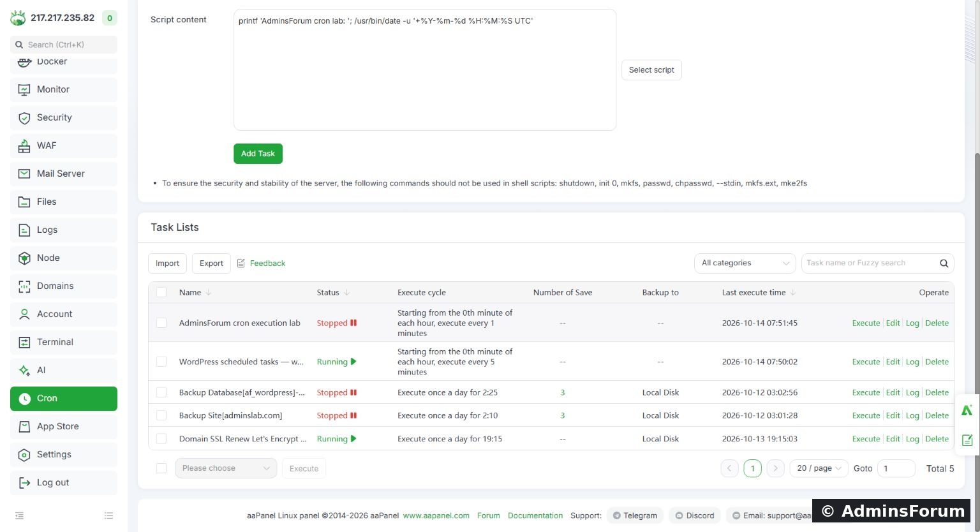Image resolution: width=980 pixels, height=532 pixels.
Task: Click the Feedback edit icon
Action: tap(241, 263)
